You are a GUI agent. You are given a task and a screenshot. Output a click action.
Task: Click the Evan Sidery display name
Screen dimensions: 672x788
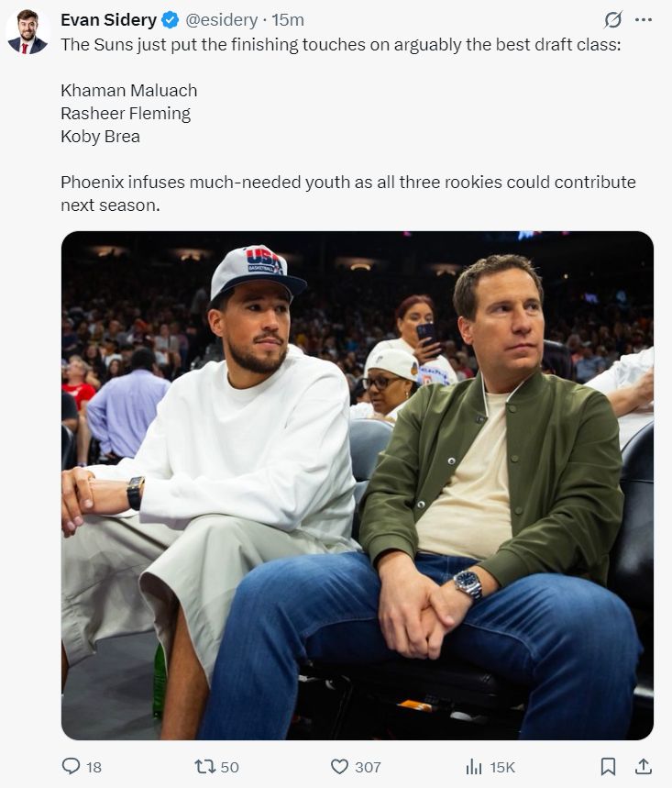[108, 19]
